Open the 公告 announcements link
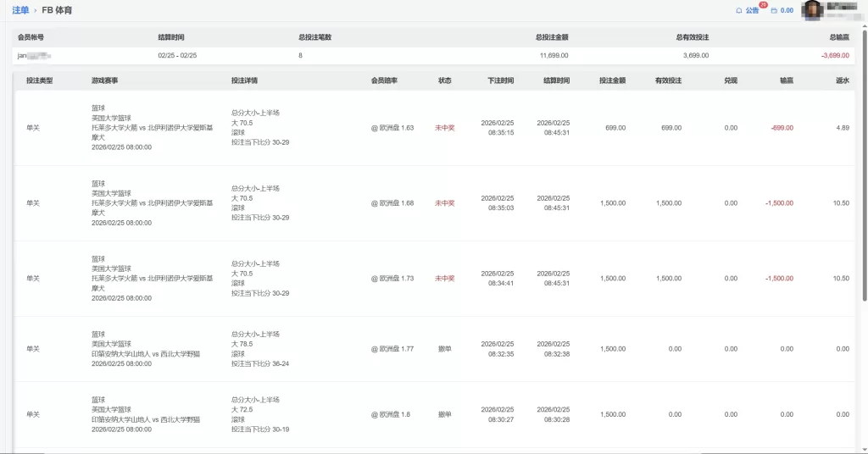The width and height of the screenshot is (868, 454). click(x=752, y=10)
